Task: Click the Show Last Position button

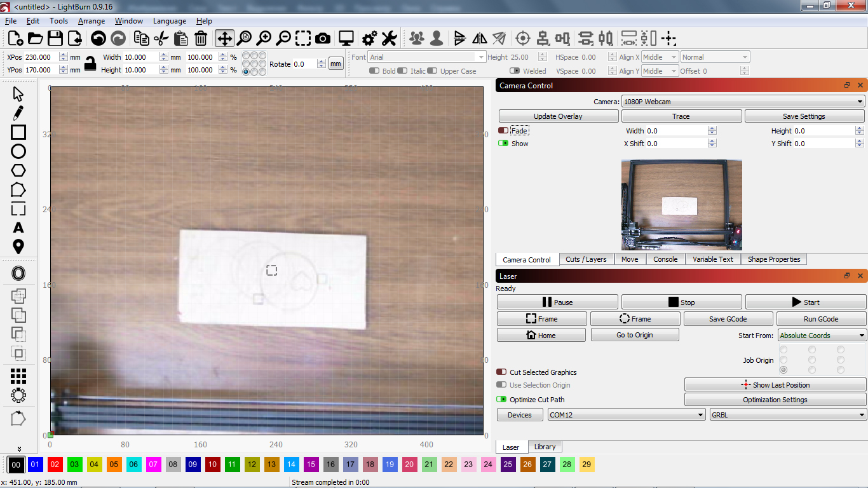Action: click(x=775, y=385)
